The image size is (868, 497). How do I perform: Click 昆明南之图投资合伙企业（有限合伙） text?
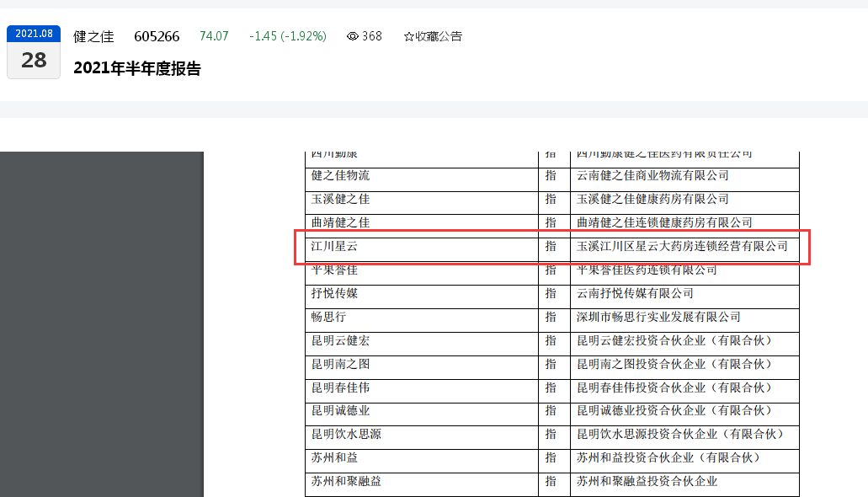[675, 364]
